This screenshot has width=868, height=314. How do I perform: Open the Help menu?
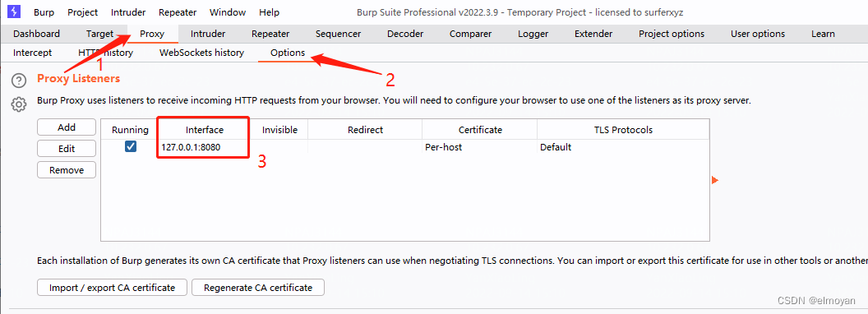tap(269, 12)
